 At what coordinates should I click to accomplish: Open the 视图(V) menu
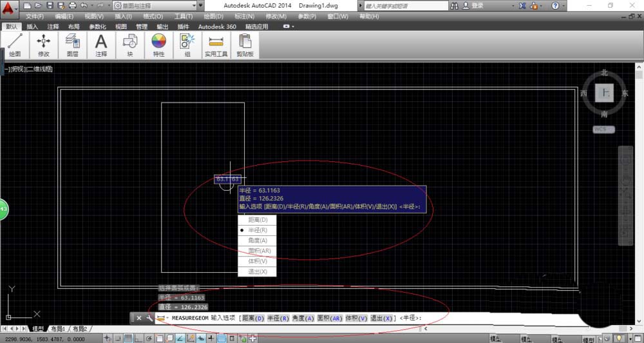(x=94, y=17)
